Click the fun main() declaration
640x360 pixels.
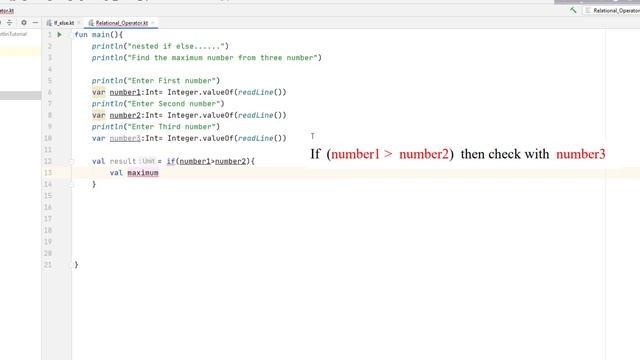click(98, 35)
